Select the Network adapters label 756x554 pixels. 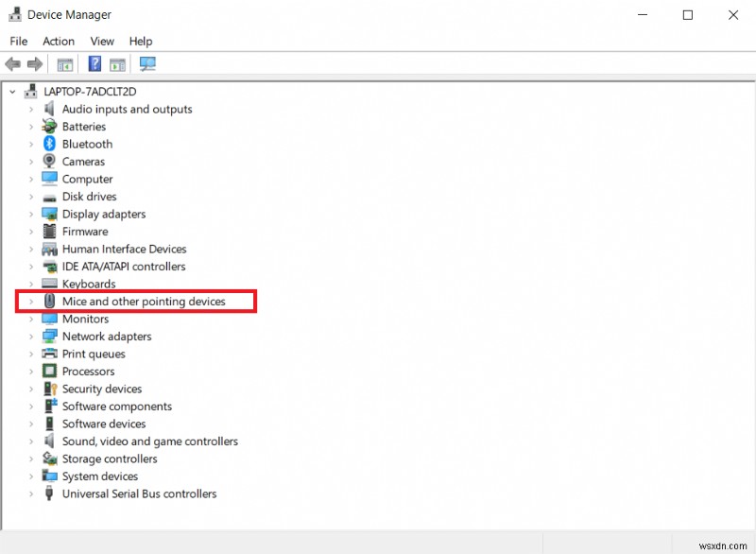[107, 336]
